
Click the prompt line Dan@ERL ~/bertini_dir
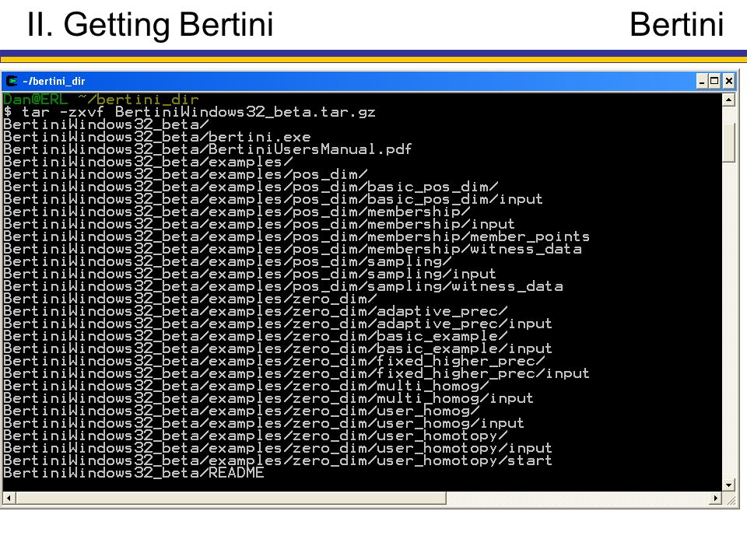click(x=101, y=100)
